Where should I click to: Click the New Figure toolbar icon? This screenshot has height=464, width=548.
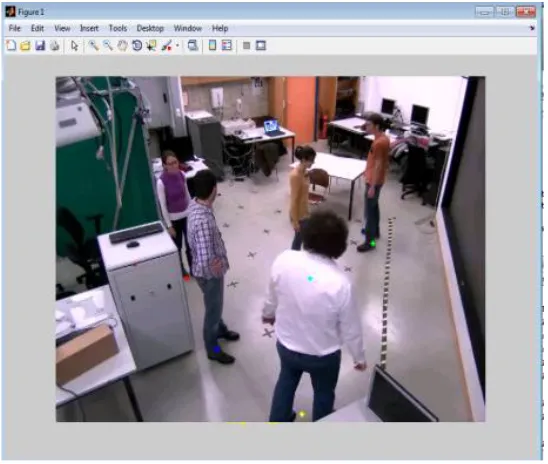(11, 45)
